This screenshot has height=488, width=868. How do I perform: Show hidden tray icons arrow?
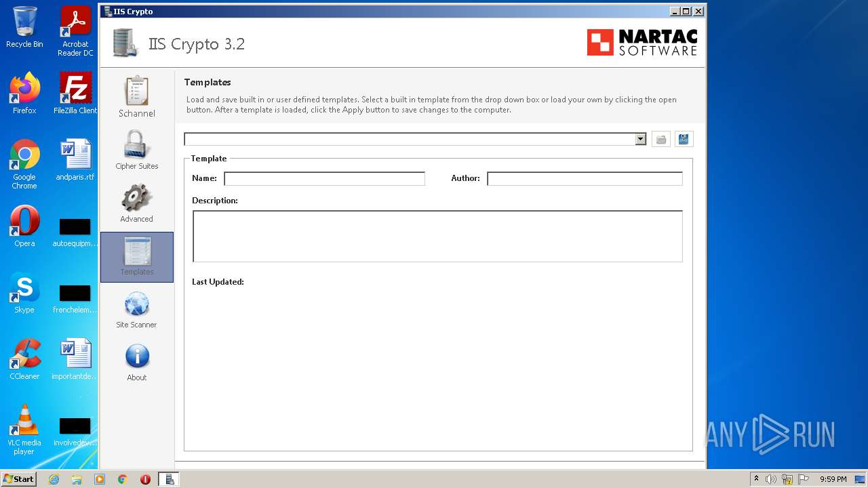756,479
